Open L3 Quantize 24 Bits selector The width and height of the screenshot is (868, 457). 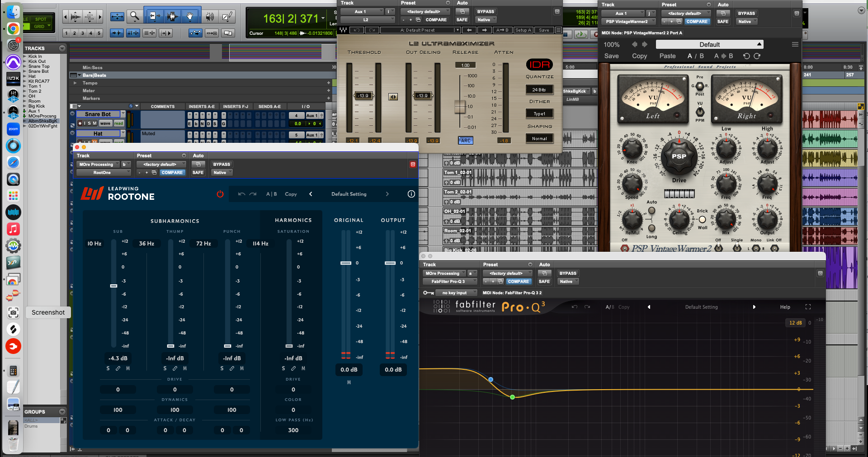(539, 90)
